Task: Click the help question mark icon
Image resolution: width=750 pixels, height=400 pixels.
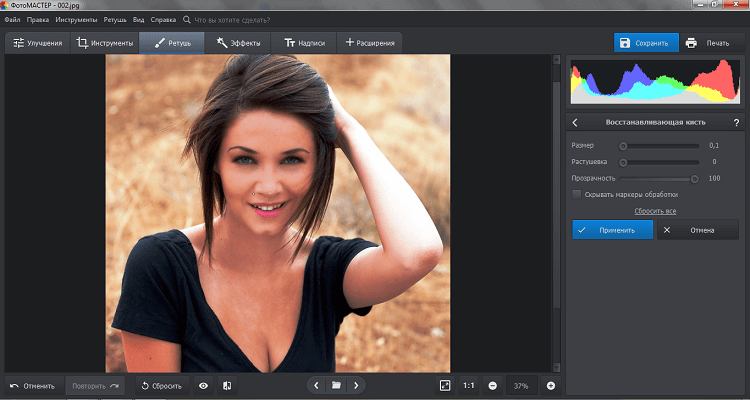Action: click(x=736, y=122)
